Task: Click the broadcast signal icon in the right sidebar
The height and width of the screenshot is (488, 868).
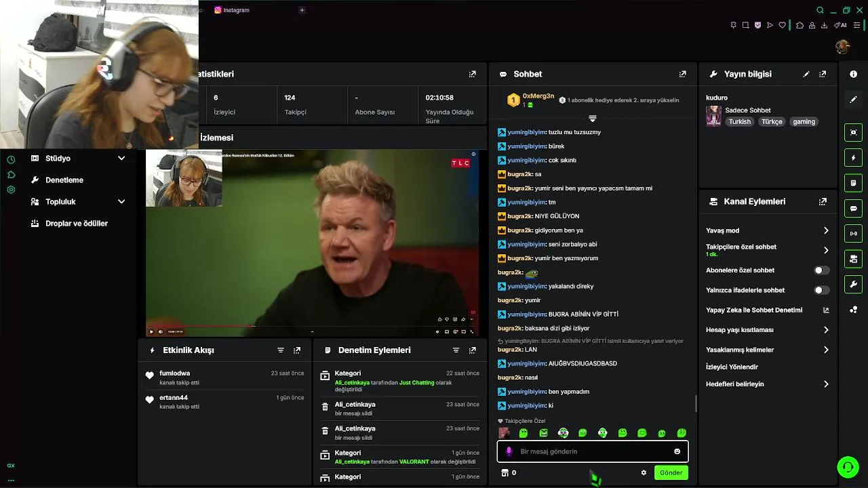Action: 854,234
